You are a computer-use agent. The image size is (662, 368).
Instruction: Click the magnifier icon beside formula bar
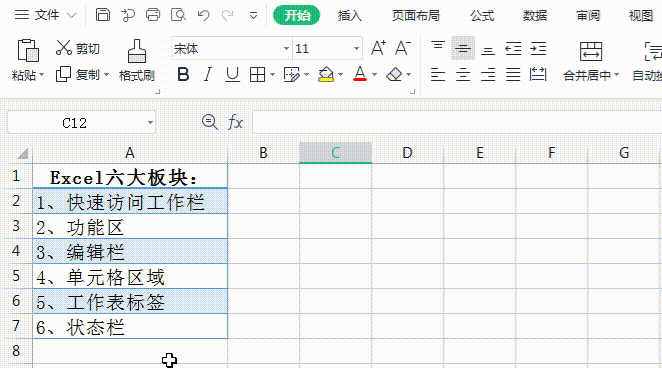pos(209,122)
